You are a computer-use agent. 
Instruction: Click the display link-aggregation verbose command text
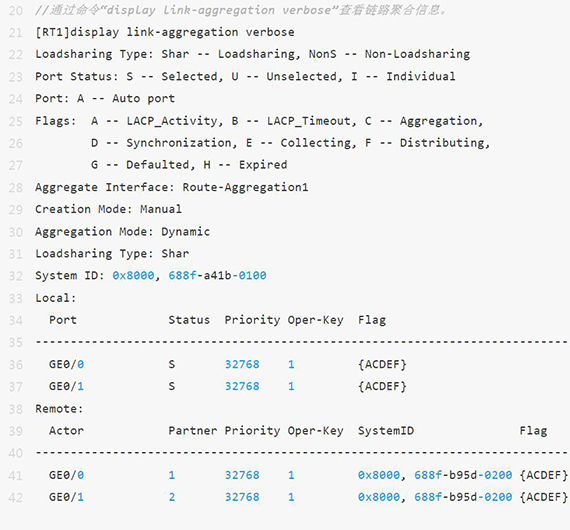click(x=182, y=32)
